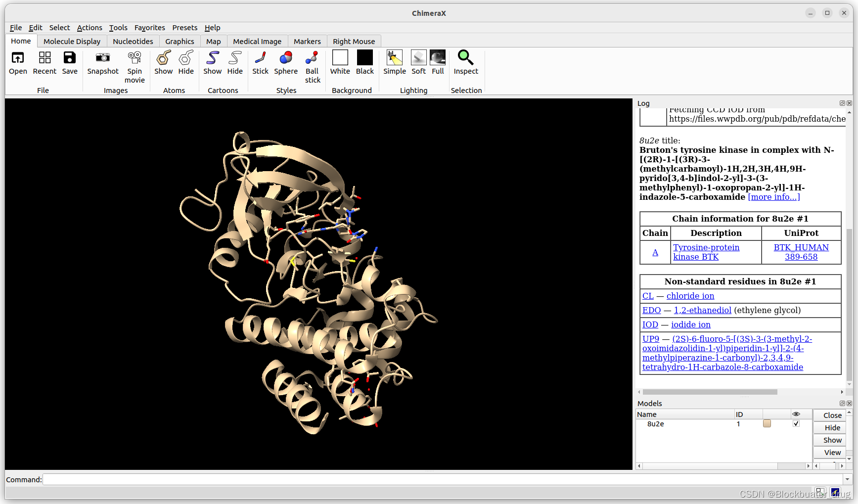858x504 pixels.
Task: Click the Command input field
Action: click(443, 479)
